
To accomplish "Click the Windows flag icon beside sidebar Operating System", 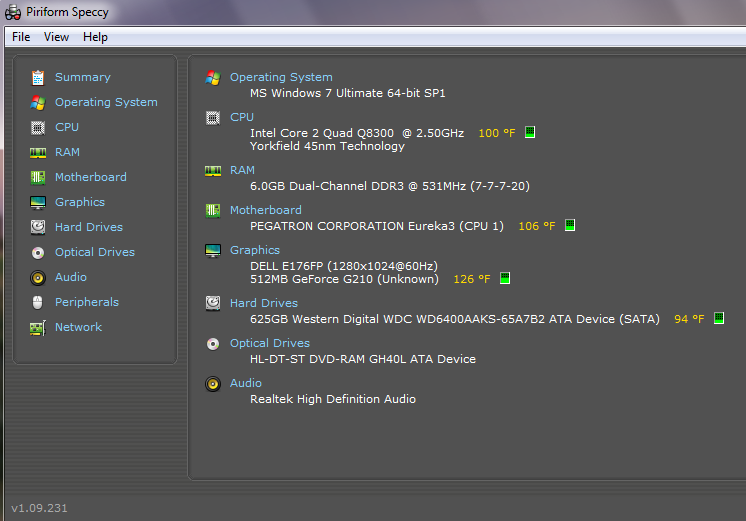I will pyautogui.click(x=38, y=103).
